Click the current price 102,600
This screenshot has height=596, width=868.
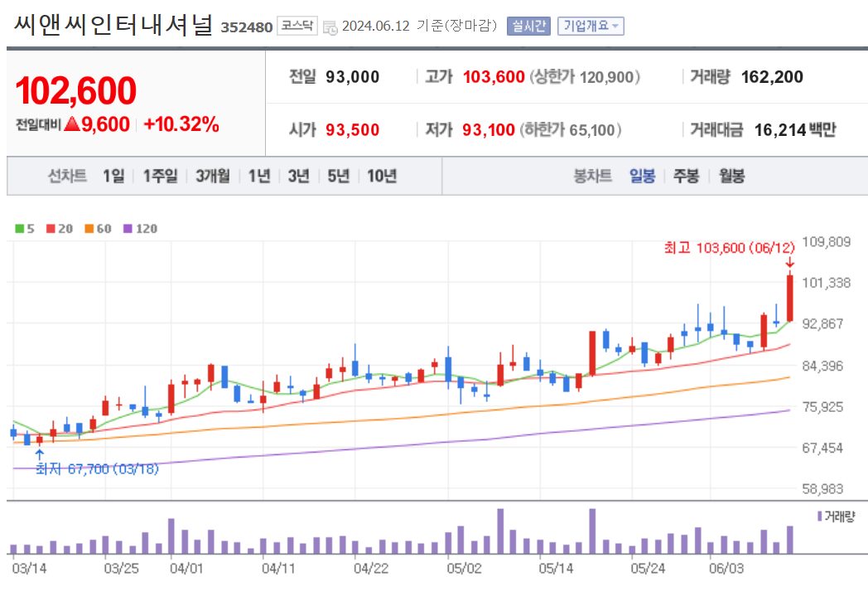pyautogui.click(x=76, y=91)
